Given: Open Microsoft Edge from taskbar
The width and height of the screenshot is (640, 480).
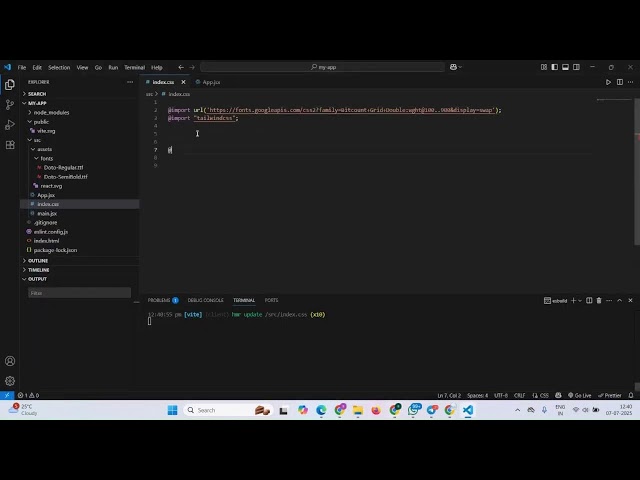Looking at the screenshot, I should pos(321,410).
